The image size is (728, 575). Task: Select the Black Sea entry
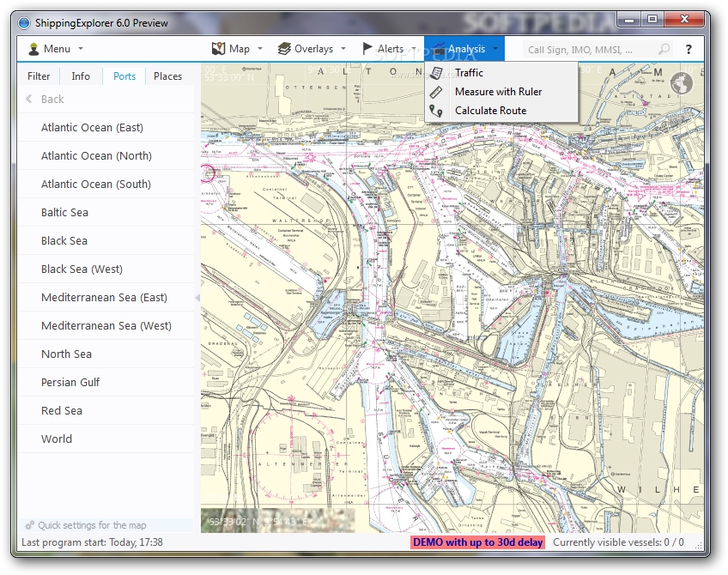[106, 241]
